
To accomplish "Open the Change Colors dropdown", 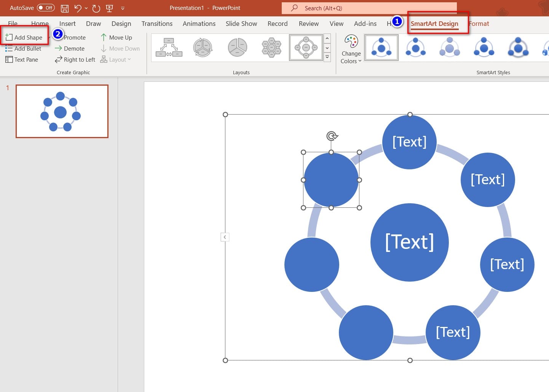I will [x=351, y=49].
